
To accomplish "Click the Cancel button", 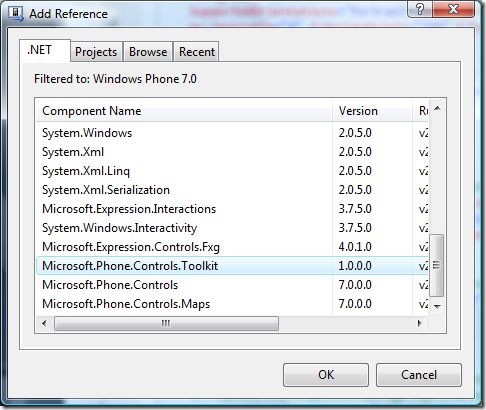I will coord(419,375).
